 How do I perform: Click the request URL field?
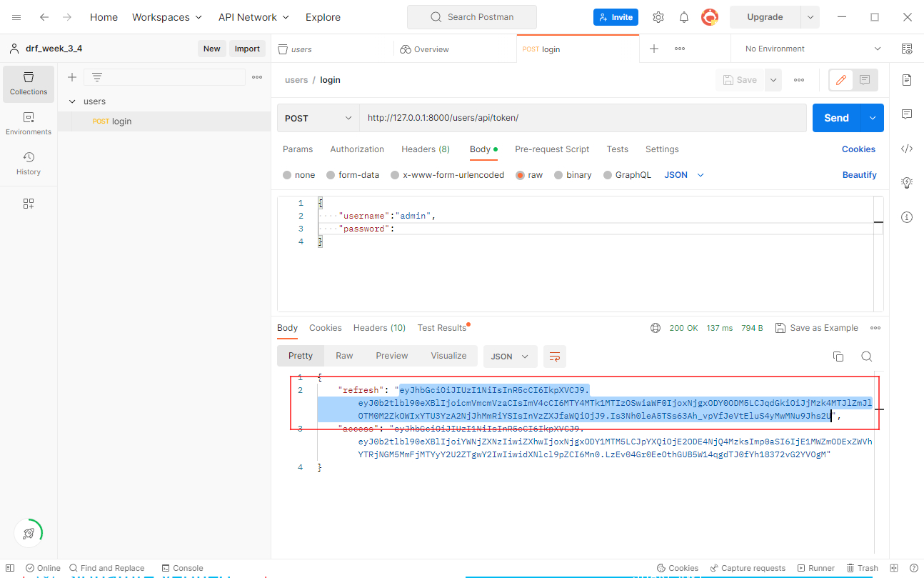[x=583, y=118]
